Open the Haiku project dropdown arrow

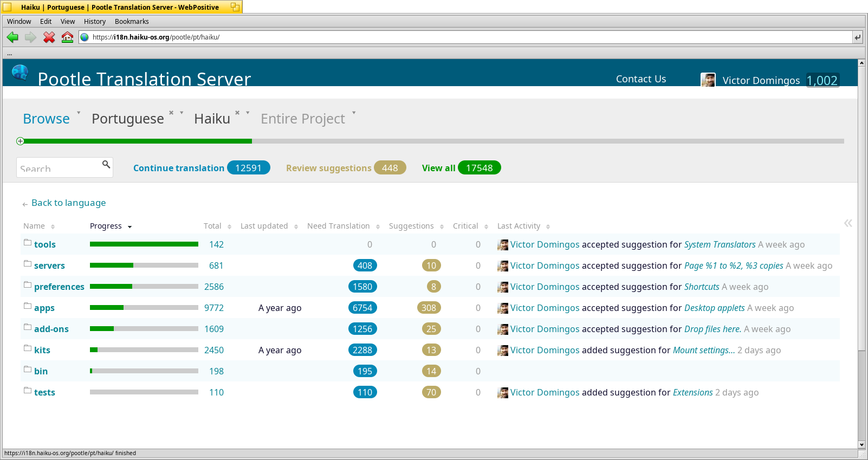click(248, 113)
